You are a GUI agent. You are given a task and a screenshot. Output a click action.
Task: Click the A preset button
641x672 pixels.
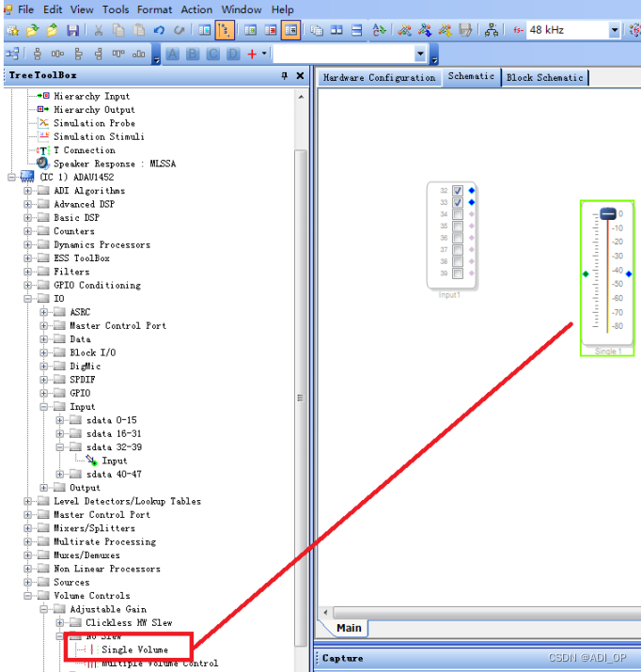point(173,54)
